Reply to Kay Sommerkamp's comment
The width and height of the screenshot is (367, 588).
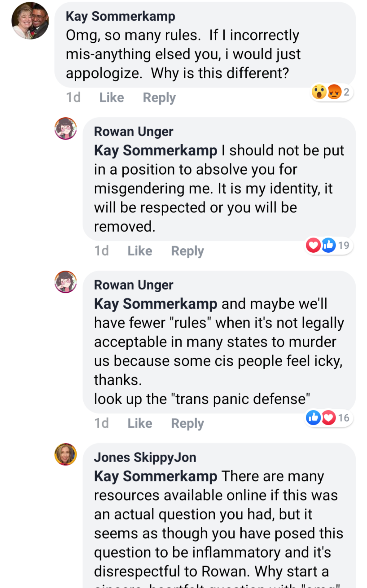click(159, 98)
